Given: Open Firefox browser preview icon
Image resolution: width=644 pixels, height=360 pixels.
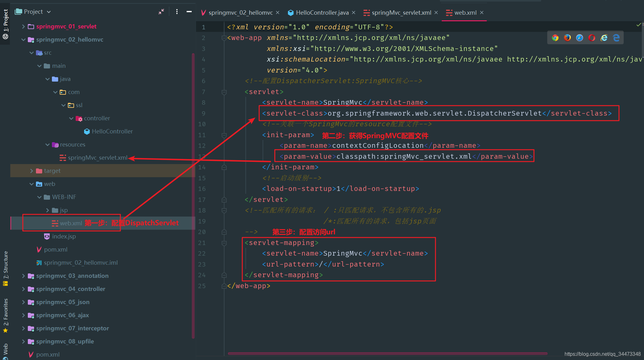Looking at the screenshot, I should [567, 38].
